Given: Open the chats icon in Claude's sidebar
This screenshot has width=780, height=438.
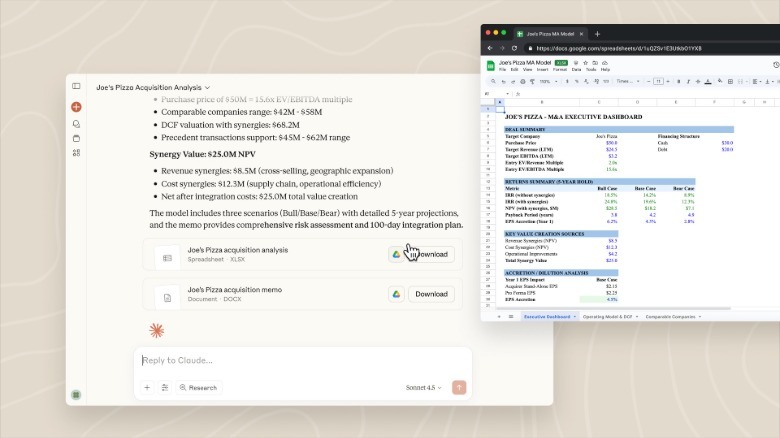Looking at the screenshot, I should click(76, 124).
